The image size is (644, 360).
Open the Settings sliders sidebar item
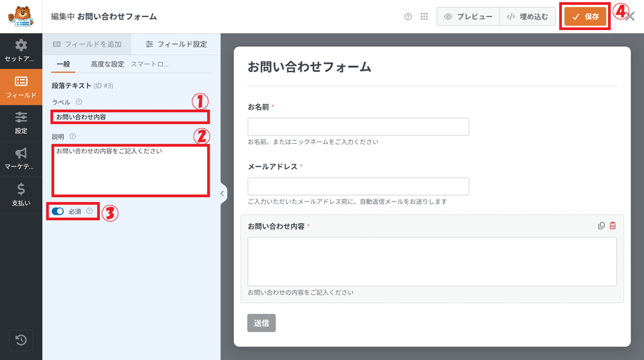[21, 123]
